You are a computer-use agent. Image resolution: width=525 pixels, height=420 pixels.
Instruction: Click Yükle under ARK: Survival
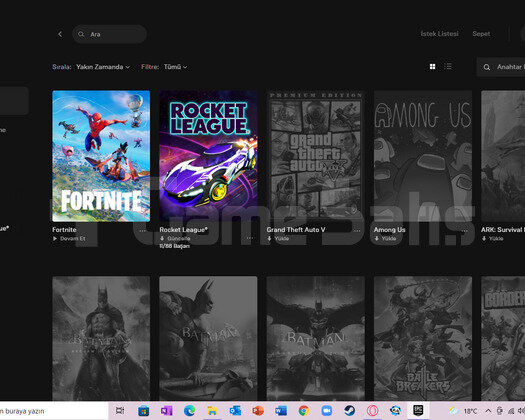[492, 238]
